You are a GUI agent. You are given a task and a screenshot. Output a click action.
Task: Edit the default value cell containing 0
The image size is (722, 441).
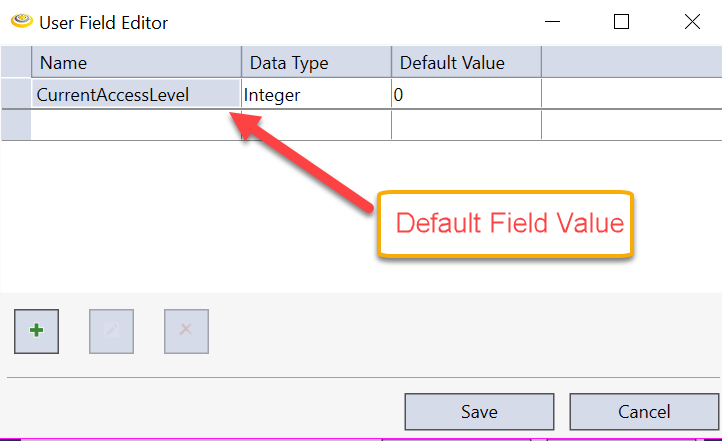466,95
